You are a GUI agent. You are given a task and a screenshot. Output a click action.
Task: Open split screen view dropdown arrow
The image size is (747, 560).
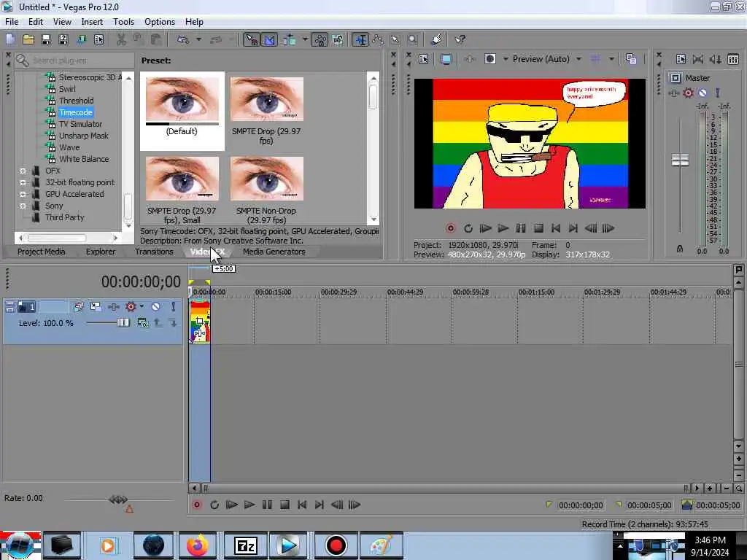click(506, 59)
